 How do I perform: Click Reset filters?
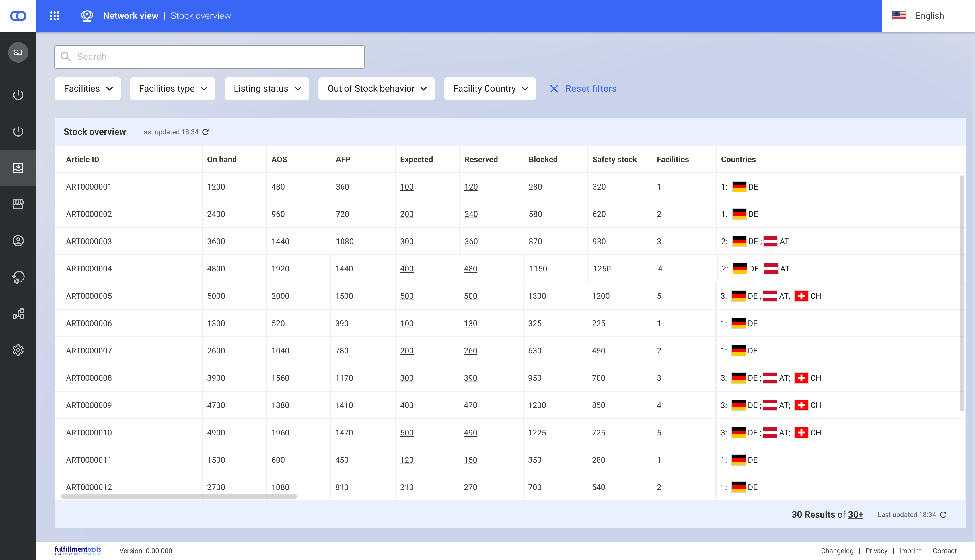[583, 89]
